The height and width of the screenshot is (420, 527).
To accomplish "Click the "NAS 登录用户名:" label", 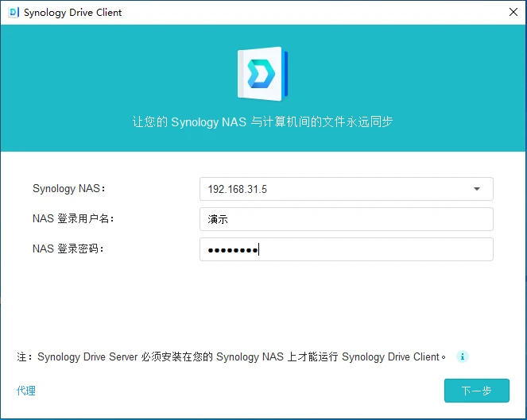I will click(x=73, y=219).
